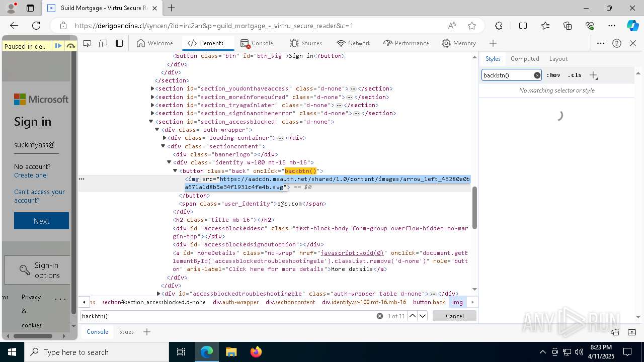
Task: Open the Copilot icon in Edge
Action: pyautogui.click(x=632, y=26)
